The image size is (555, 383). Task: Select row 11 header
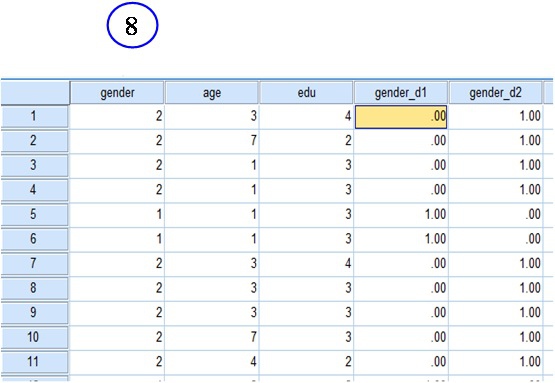click(34, 362)
